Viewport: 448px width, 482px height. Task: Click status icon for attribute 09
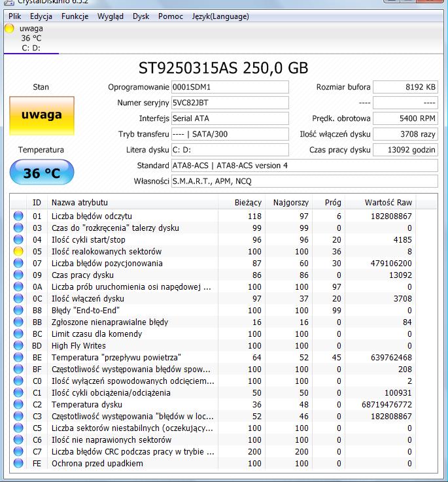point(18,275)
